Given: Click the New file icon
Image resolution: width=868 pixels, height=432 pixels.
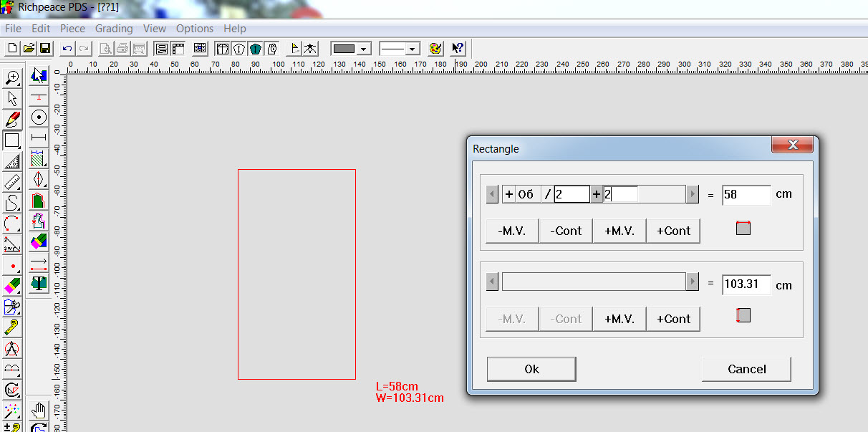Looking at the screenshot, I should click(12, 49).
